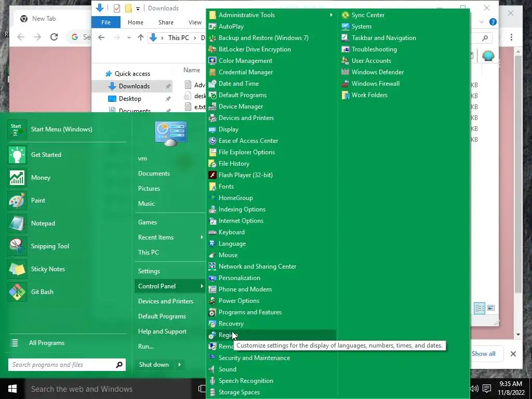Click the Windows Start button on taskbar
This screenshot has width=532, height=399.
click(x=12, y=389)
